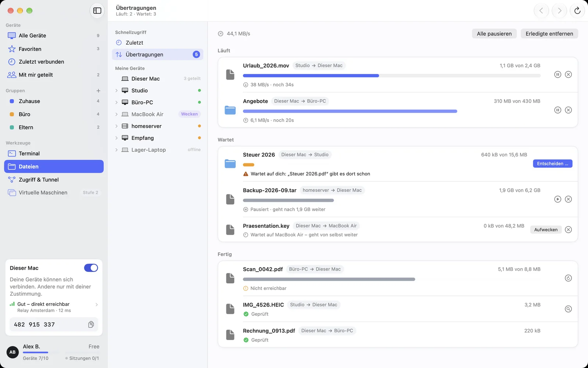Viewport: 588px width, 368px height.
Task: Open the Terminal tool
Action: point(54,153)
